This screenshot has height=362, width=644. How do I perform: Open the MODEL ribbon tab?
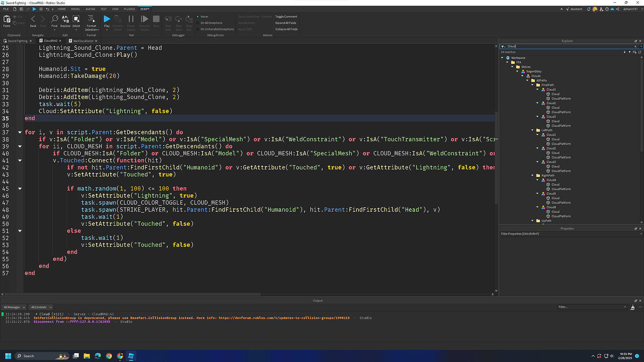(76, 9)
